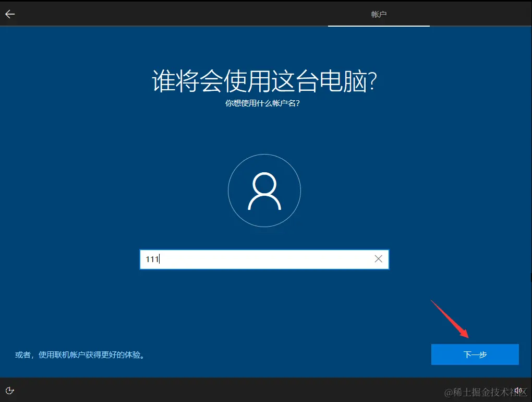Open the Ease of Access icon
This screenshot has height=402, width=532.
pos(10,391)
